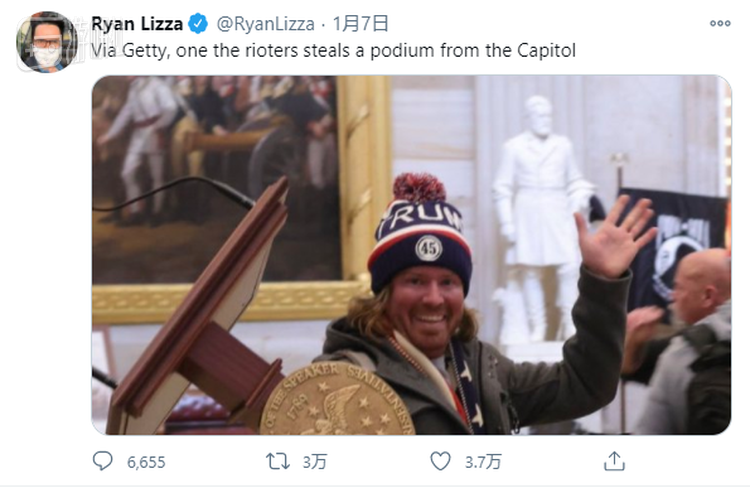This screenshot has height=488, width=750.
Task: Click the 6,655 reply count
Action: tap(146, 462)
